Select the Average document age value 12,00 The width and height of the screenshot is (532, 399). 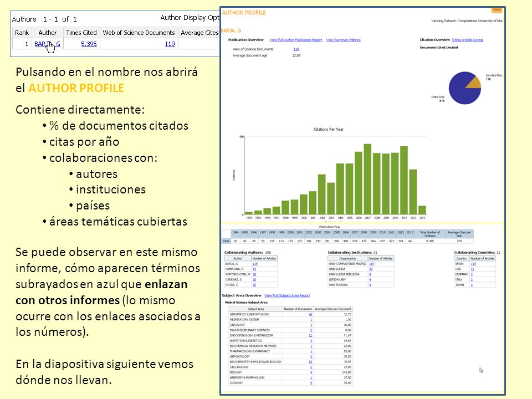[296, 55]
